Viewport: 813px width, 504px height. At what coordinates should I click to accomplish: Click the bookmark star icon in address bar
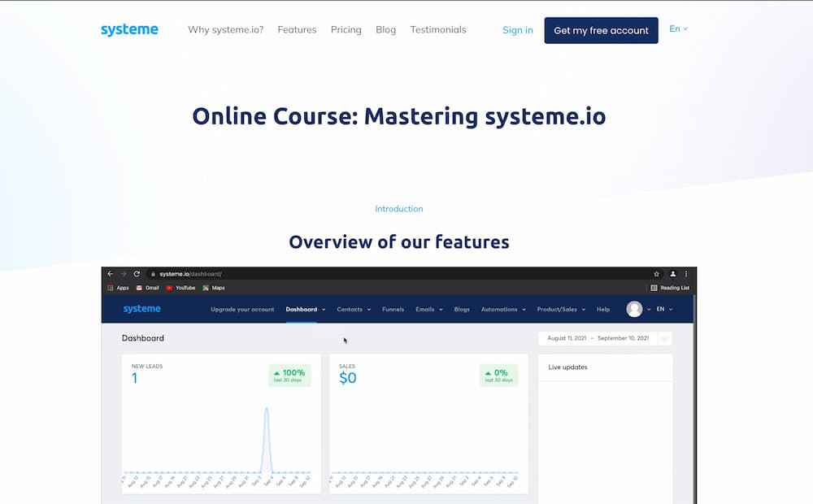[x=656, y=274]
